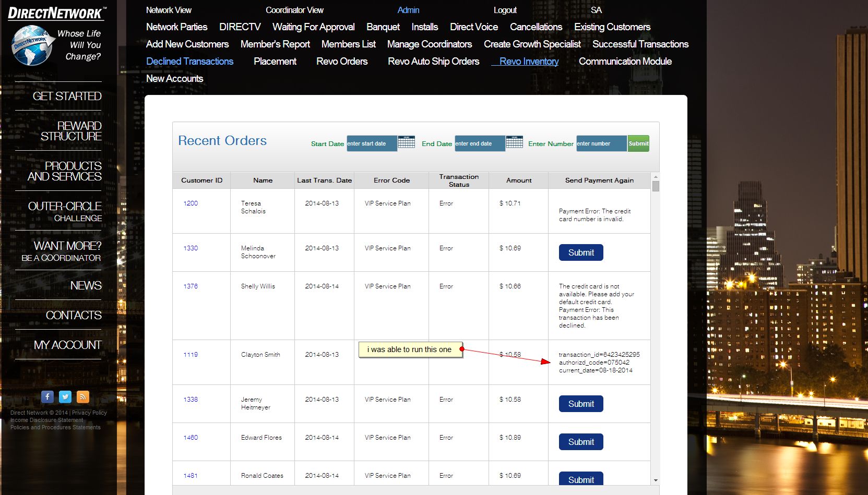Open the Admin menu item
Image resolution: width=868 pixels, height=495 pixels.
[408, 10]
